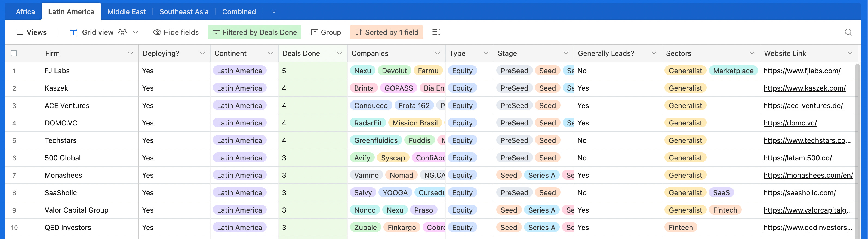Click the GOPASS company tag
The width and height of the screenshot is (868, 239).
pyautogui.click(x=398, y=88)
